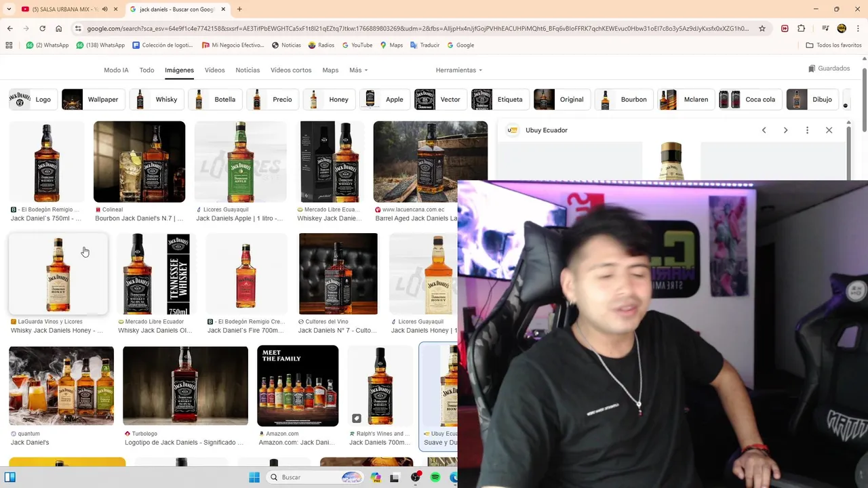Image resolution: width=868 pixels, height=488 pixels.
Task: Open the LaGuarda Whisky Jack Daniels Honey image
Action: tap(58, 274)
